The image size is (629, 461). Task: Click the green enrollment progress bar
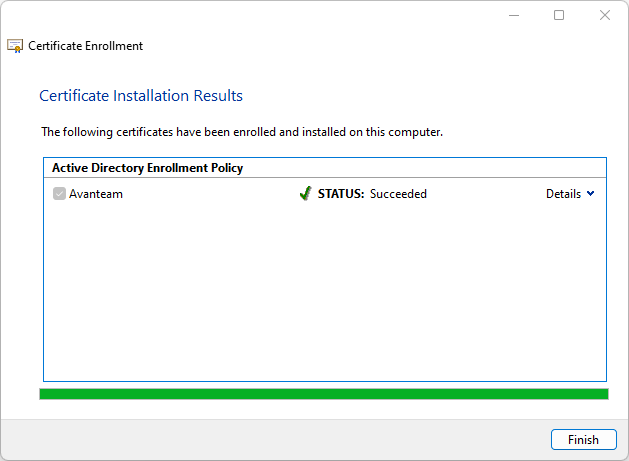pos(323,394)
